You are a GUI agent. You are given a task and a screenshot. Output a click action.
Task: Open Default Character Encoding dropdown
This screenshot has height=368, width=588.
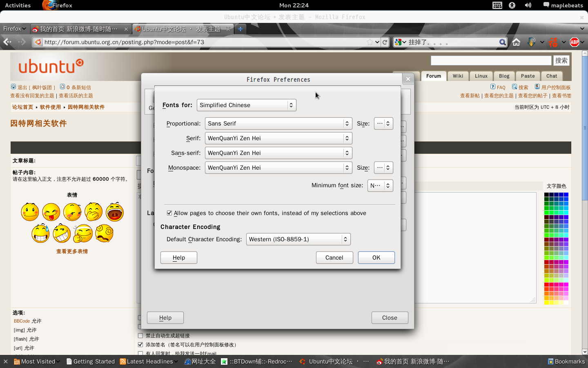click(x=298, y=239)
